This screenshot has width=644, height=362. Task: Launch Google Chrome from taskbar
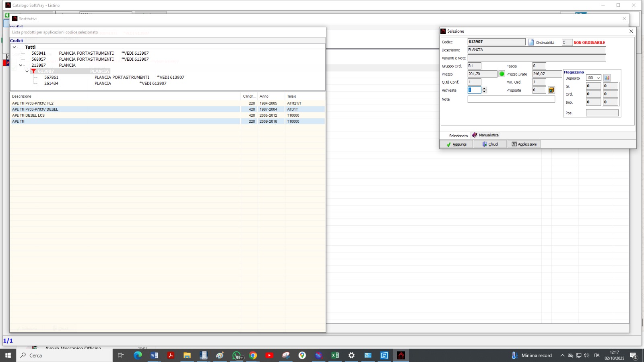click(253, 355)
